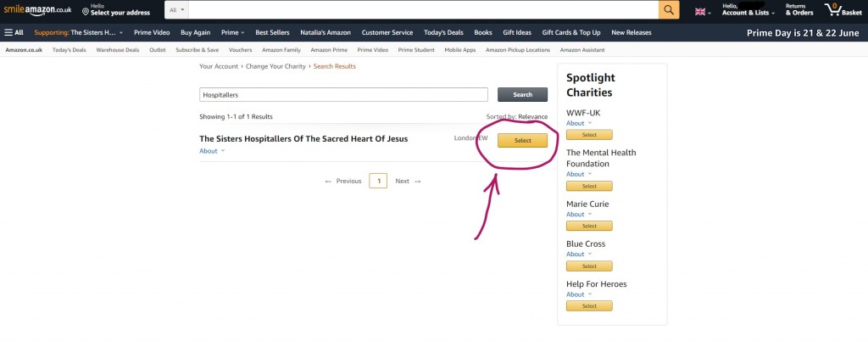Viewport: 868px width, 347px height.
Task: Select the Marie Curie spotlight charity
Action: pos(589,226)
